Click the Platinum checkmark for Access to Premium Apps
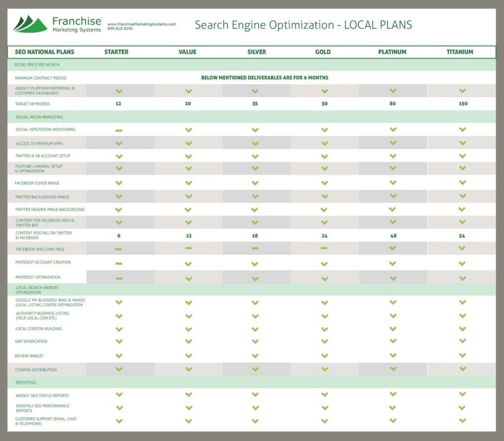The image size is (504, 441). 393,143
